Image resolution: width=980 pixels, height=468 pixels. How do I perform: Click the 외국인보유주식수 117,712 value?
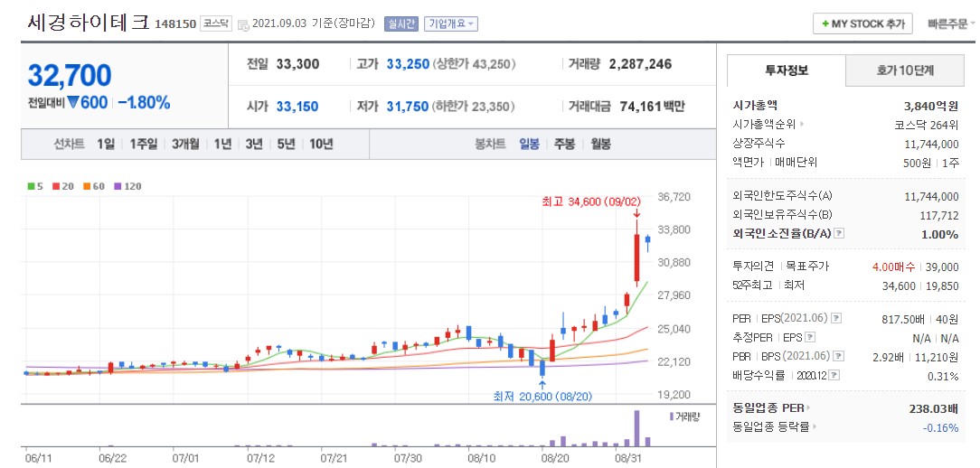(938, 215)
